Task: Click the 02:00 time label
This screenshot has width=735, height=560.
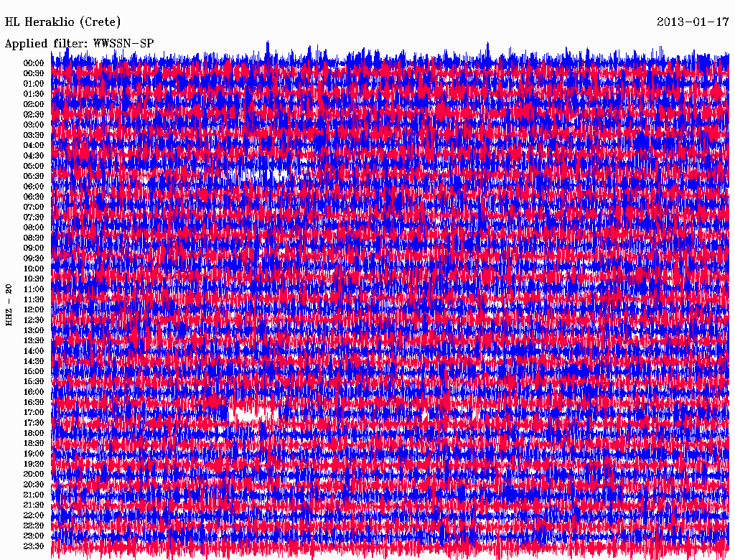Action: tap(34, 104)
